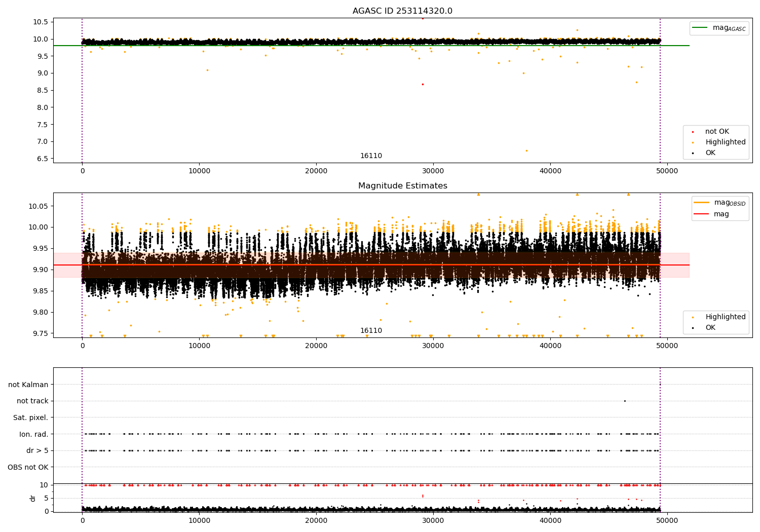Click the black 'OK' legend marker in top plot
Viewport: 760px width, 532px height.
(x=693, y=153)
